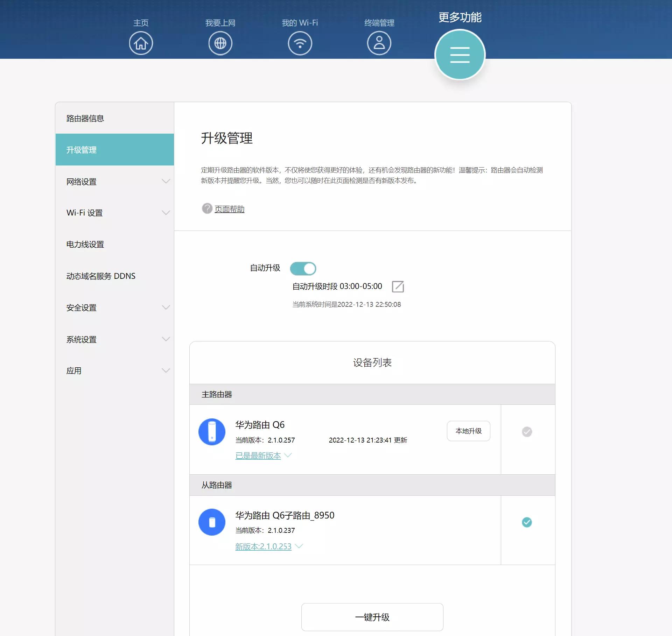Switch to the 路由器信息 tab
672x636 pixels.
[84, 118]
